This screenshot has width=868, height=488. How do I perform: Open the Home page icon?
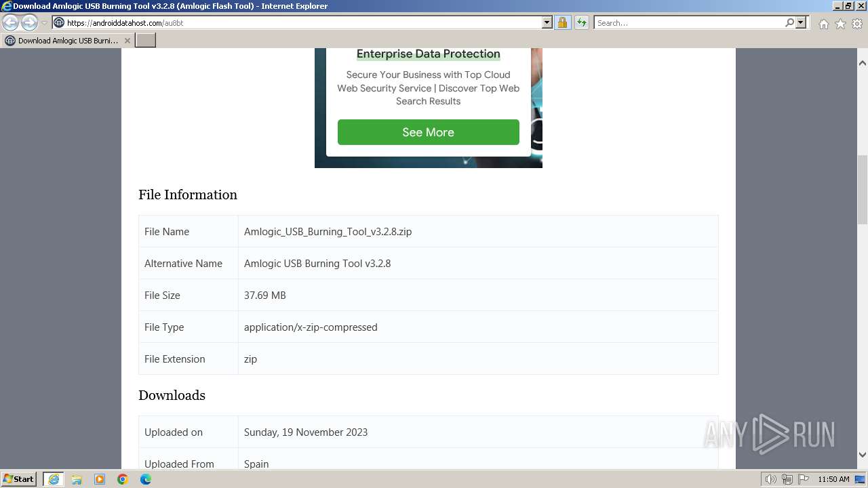(x=823, y=24)
